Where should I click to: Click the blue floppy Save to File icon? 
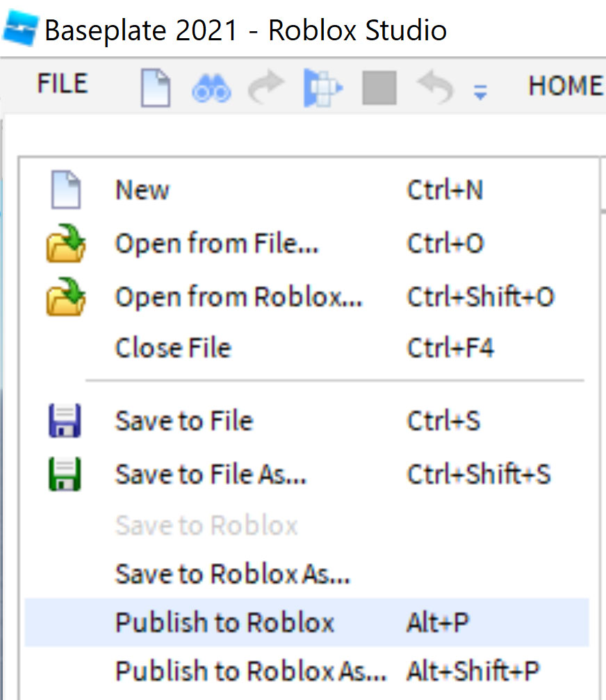[x=65, y=421]
